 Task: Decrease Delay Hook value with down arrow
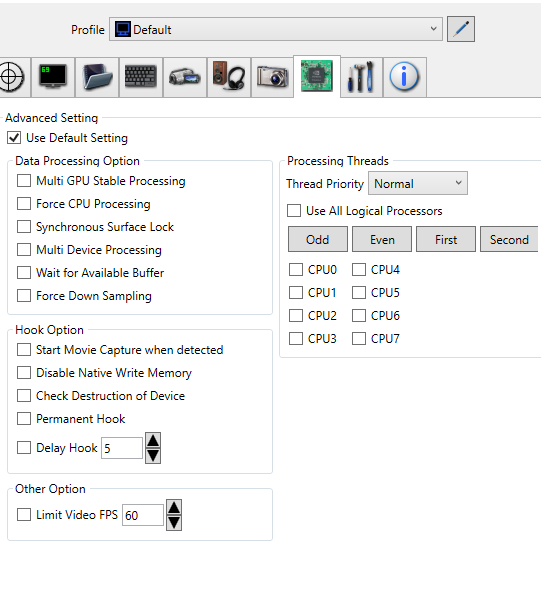pos(153,456)
